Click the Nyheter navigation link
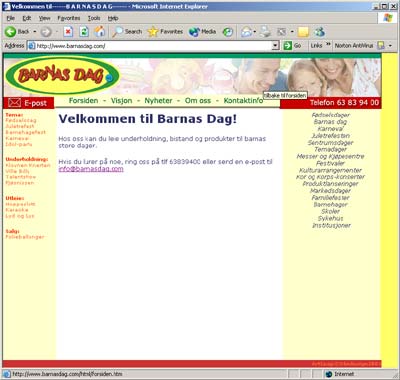This screenshot has height=380, width=400. pos(158,101)
